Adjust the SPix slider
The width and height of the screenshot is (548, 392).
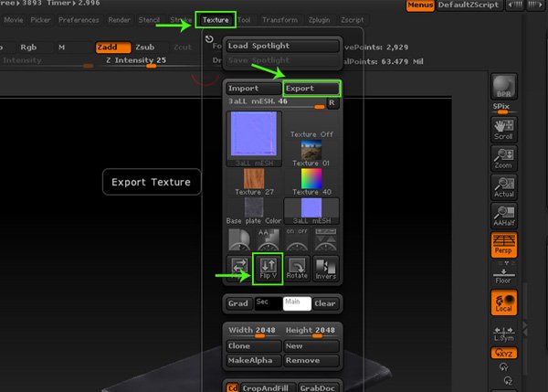tap(502, 109)
